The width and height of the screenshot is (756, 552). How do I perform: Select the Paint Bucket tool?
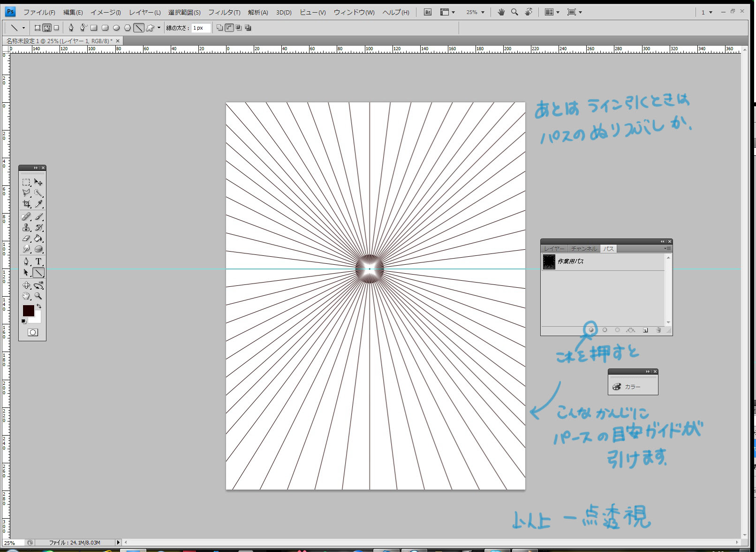click(38, 238)
